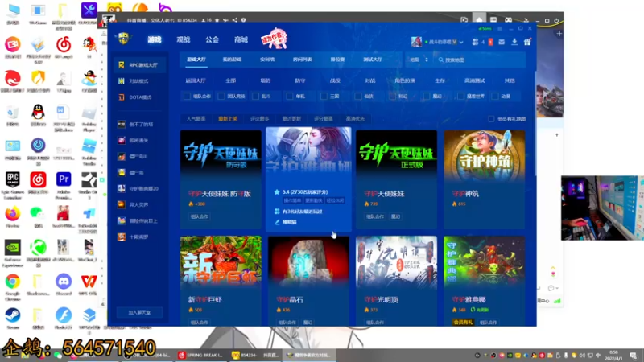Tick the 组队合作 filter checkbox

click(188, 96)
